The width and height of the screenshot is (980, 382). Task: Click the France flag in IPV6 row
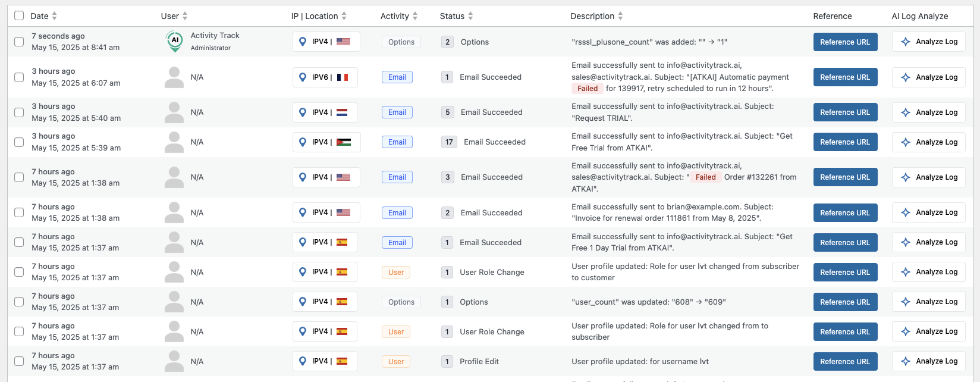(343, 77)
